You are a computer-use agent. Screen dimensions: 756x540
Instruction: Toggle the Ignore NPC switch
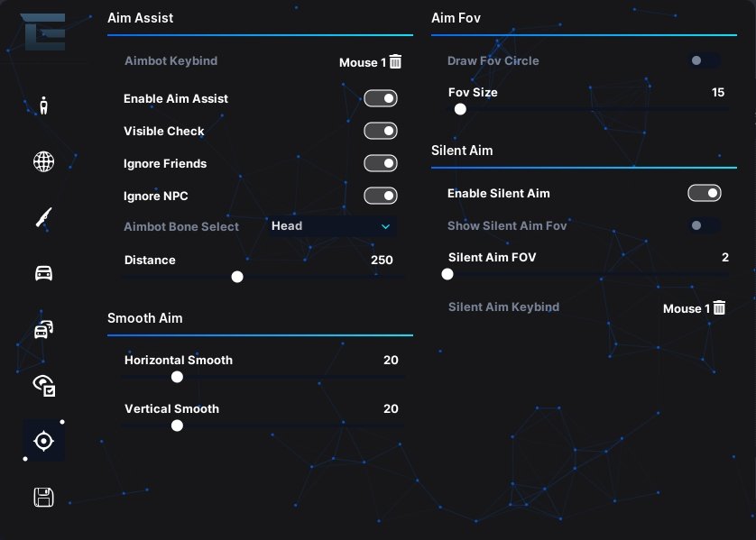coord(381,196)
